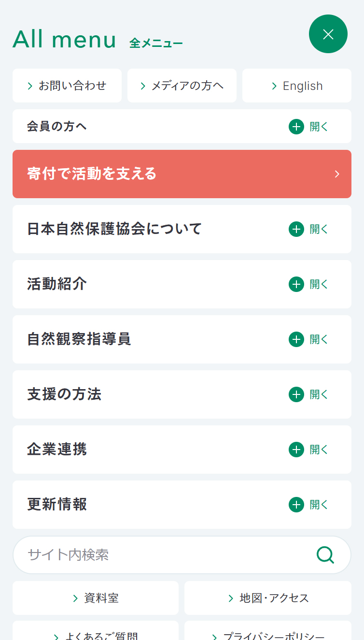This screenshot has width=364, height=640.
Task: Click plus icon beside 更新情報
Action: click(x=296, y=505)
